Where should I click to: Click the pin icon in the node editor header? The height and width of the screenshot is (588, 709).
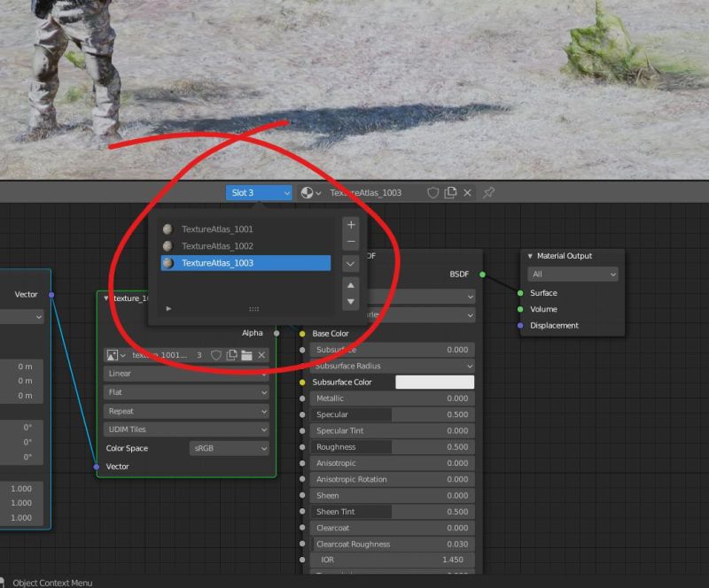pos(488,192)
